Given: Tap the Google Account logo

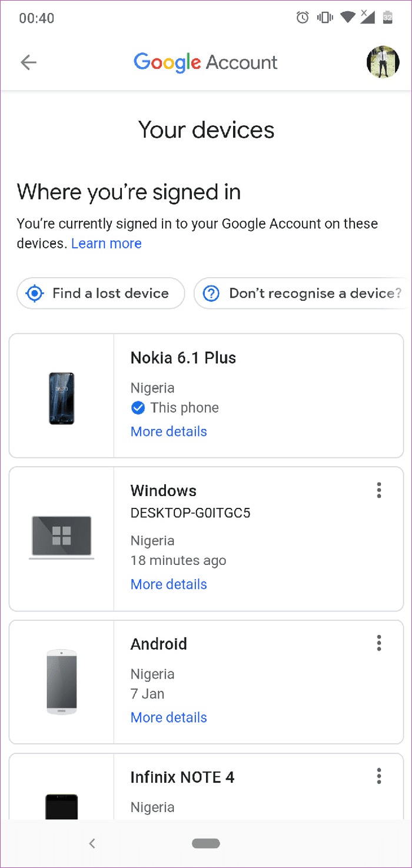Looking at the screenshot, I should (205, 62).
